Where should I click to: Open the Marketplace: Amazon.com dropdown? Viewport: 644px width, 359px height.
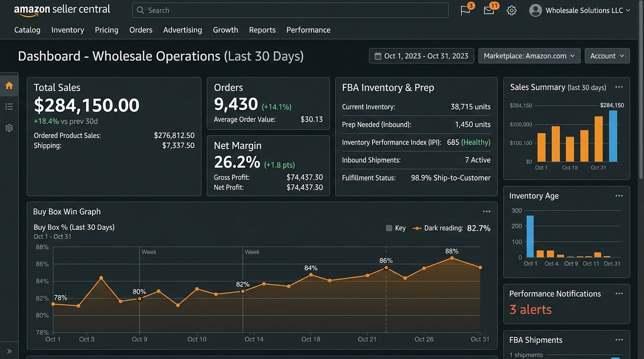click(x=529, y=56)
